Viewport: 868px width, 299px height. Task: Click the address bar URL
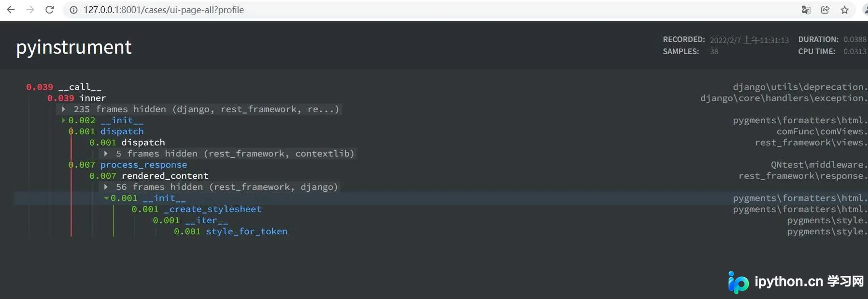pos(164,10)
